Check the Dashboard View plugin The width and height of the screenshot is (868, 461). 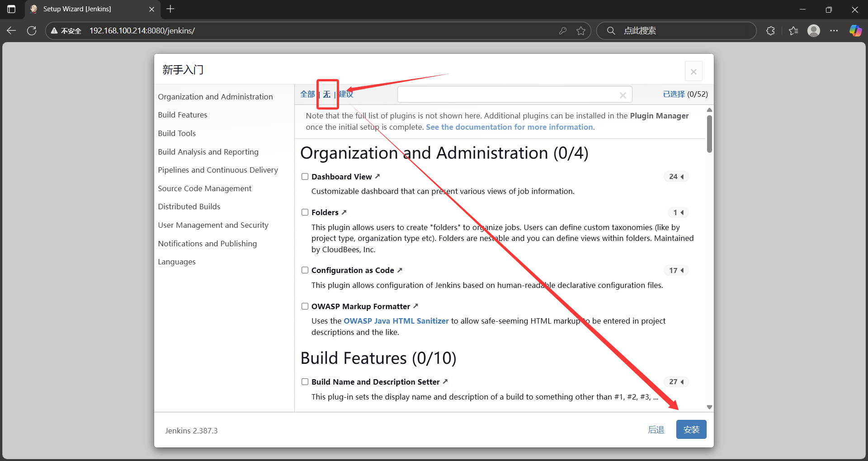(305, 177)
